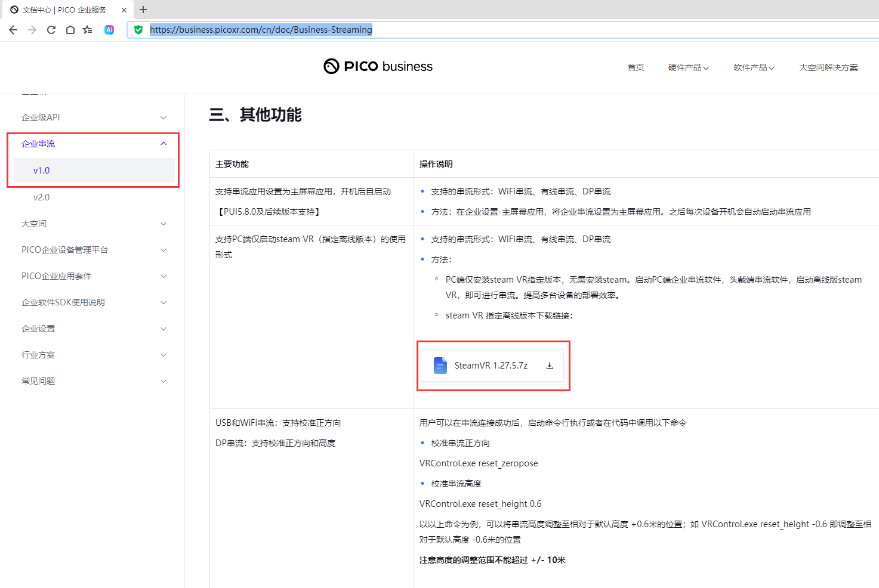Viewport: 879px width, 588px height.
Task: Click the AI assistant icon in toolbar
Action: tap(109, 30)
